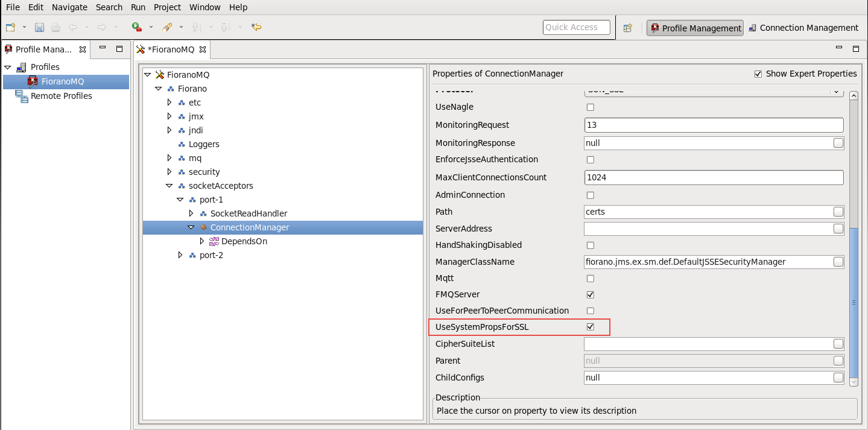Open the File menu
The width and height of the screenshot is (868, 430).
click(13, 7)
